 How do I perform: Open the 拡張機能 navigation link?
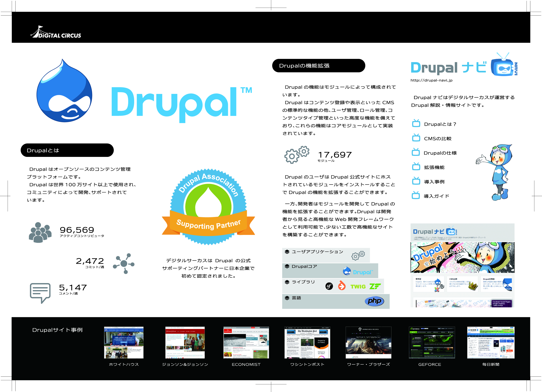click(434, 167)
